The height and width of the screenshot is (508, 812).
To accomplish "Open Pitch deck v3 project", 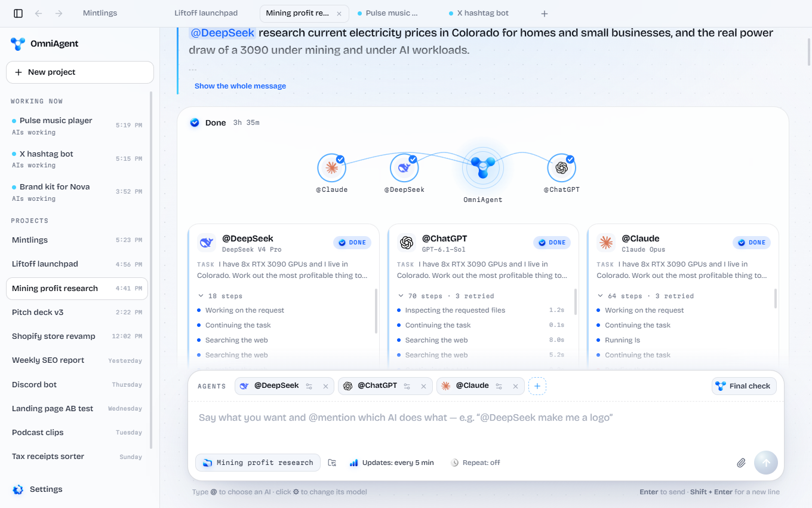I will point(77,313).
